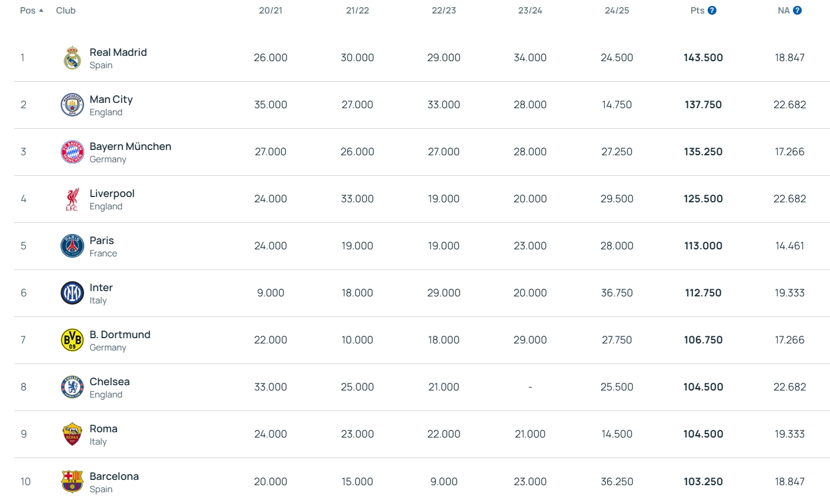
Task: Click the Real Madrid club crest
Action: pyautogui.click(x=72, y=58)
